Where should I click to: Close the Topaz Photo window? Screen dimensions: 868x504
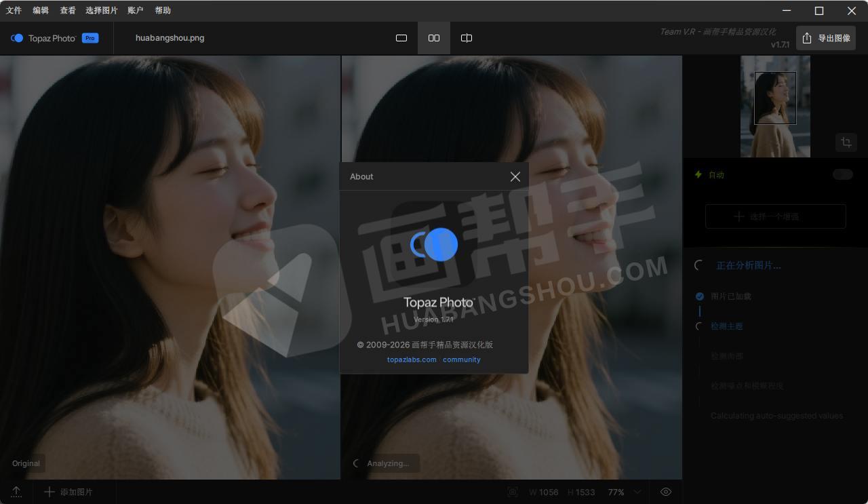pyautogui.click(x=852, y=10)
